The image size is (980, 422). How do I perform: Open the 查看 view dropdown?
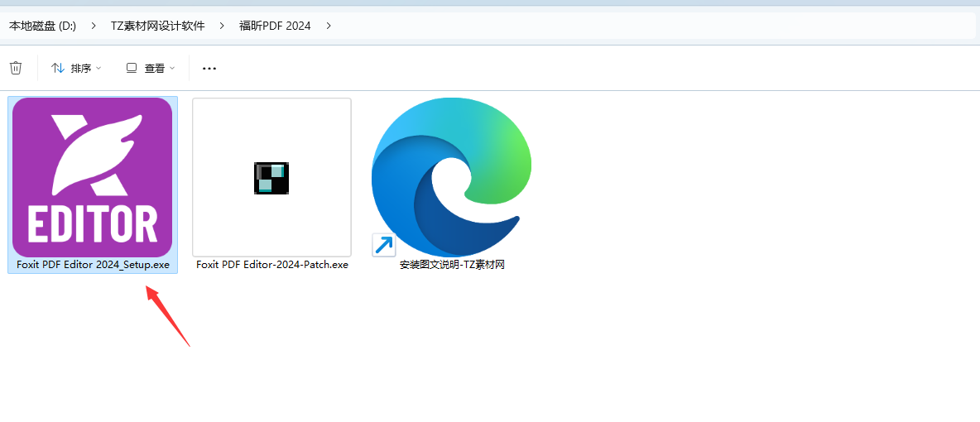pos(151,68)
